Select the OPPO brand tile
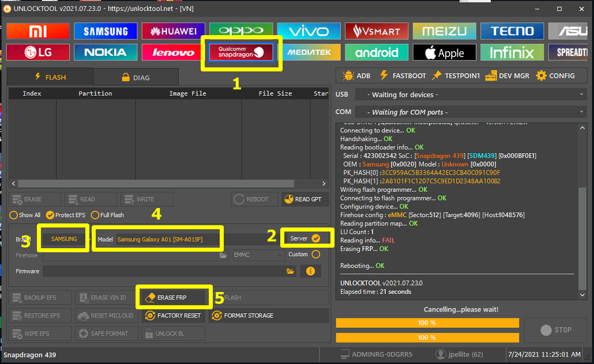Screen dimensions: 594x364 click(241, 31)
